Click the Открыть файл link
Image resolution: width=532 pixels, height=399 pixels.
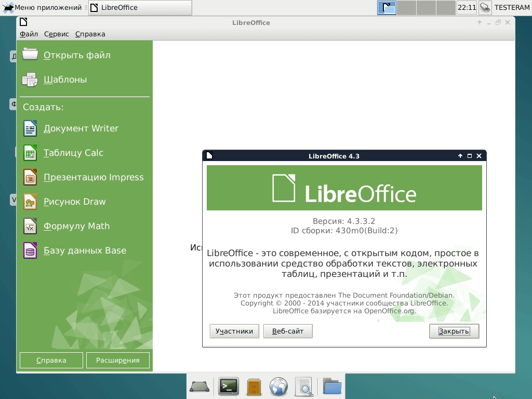77,55
